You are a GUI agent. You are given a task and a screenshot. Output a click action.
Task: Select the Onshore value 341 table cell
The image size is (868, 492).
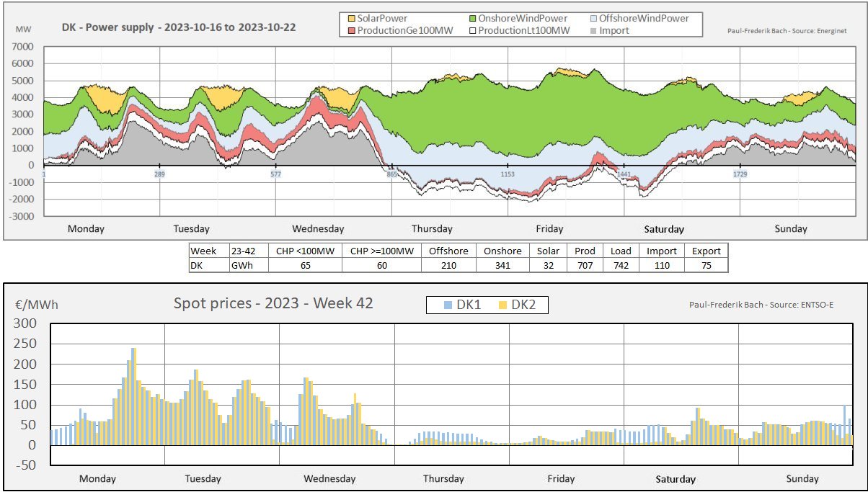click(502, 265)
